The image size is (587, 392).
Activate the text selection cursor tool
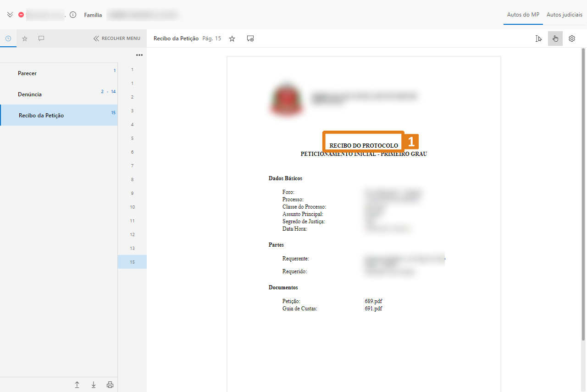(538, 39)
